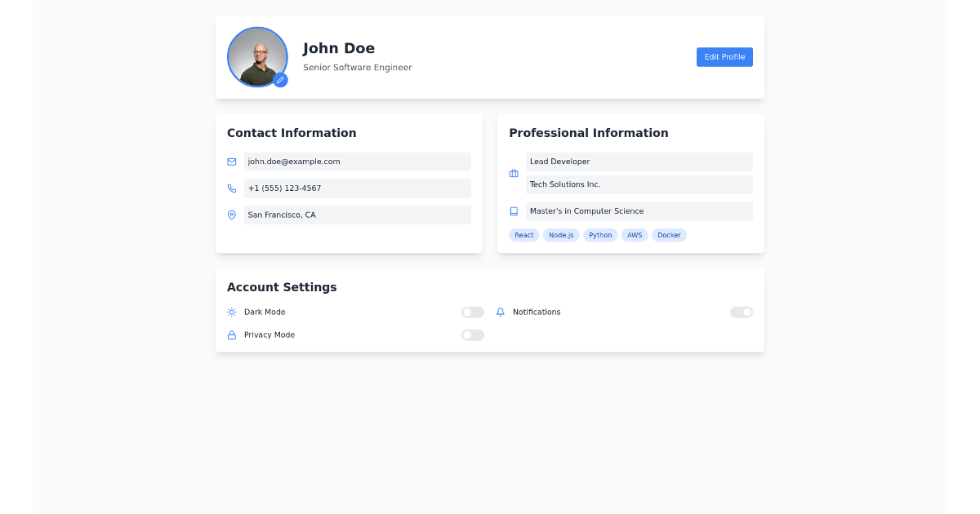This screenshot has height=514, width=980.
Task: Click the email address field
Action: tap(358, 162)
